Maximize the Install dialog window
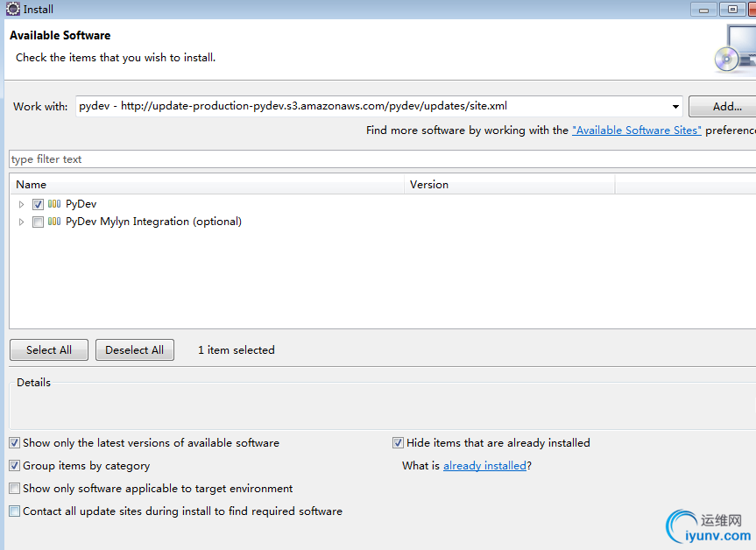Image resolution: width=756 pixels, height=550 pixels. tap(732, 9)
